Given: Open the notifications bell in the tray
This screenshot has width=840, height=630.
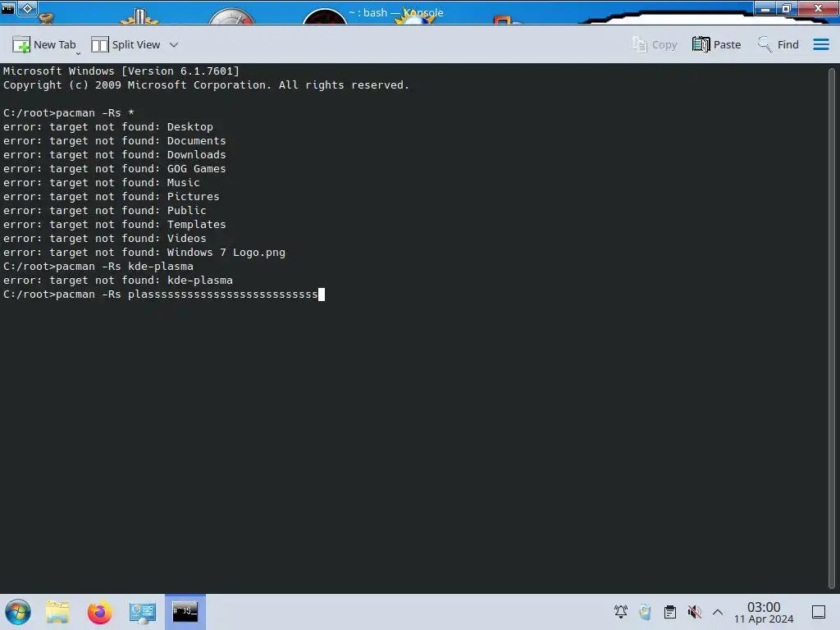Looking at the screenshot, I should [621, 612].
